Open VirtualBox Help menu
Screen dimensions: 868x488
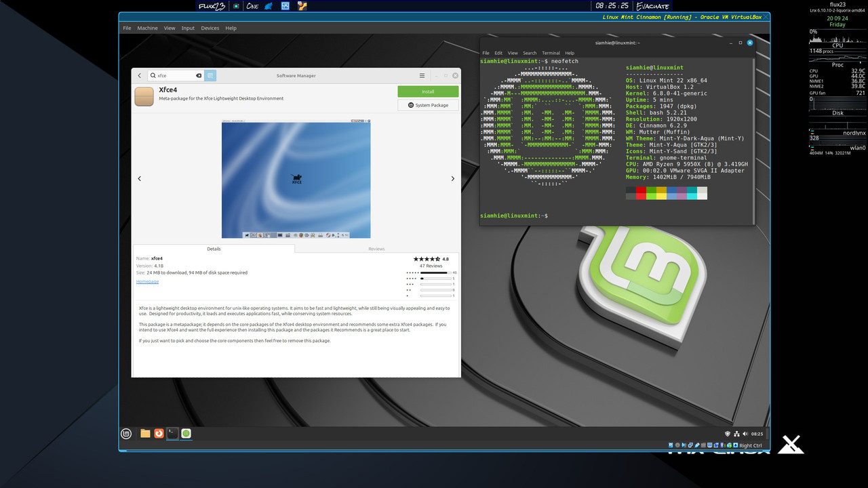231,28
